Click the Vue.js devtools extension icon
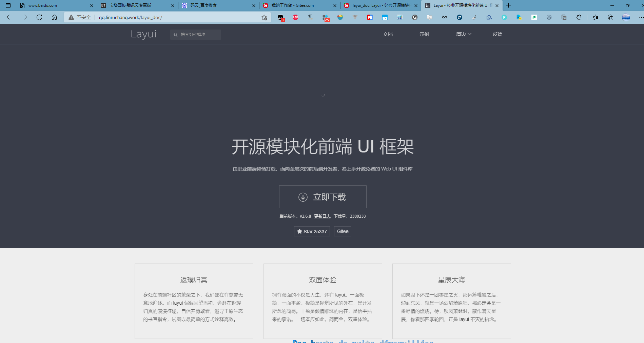The height and width of the screenshot is (343, 644). 355,17
